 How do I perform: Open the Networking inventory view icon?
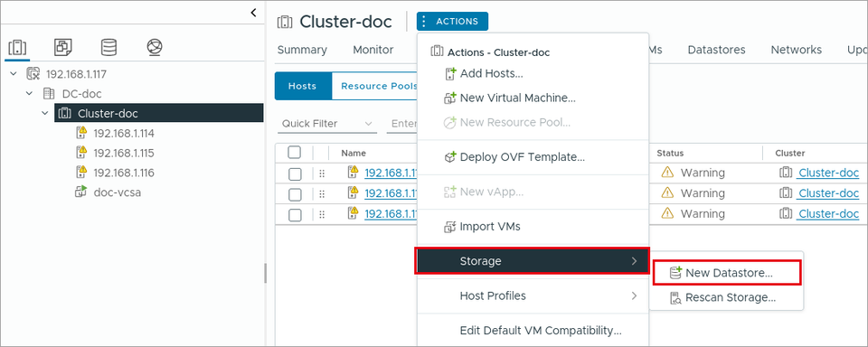pos(155,48)
